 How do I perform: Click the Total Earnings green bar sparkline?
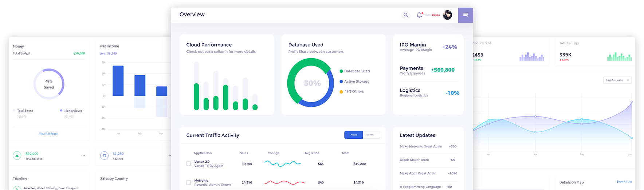[619, 57]
